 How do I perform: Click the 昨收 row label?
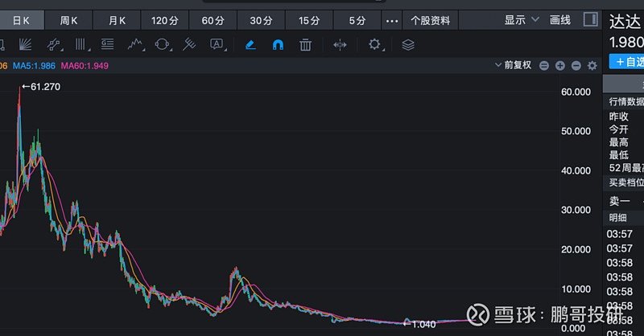coord(618,117)
